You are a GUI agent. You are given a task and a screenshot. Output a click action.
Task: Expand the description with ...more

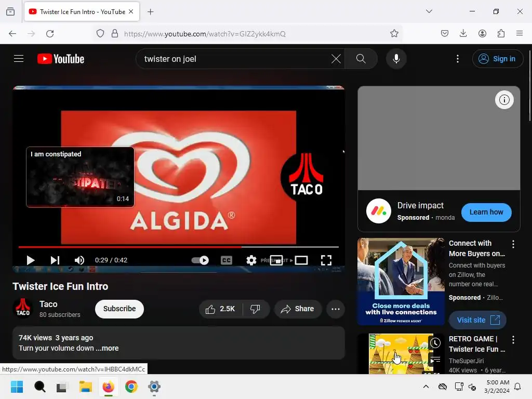tap(107, 348)
